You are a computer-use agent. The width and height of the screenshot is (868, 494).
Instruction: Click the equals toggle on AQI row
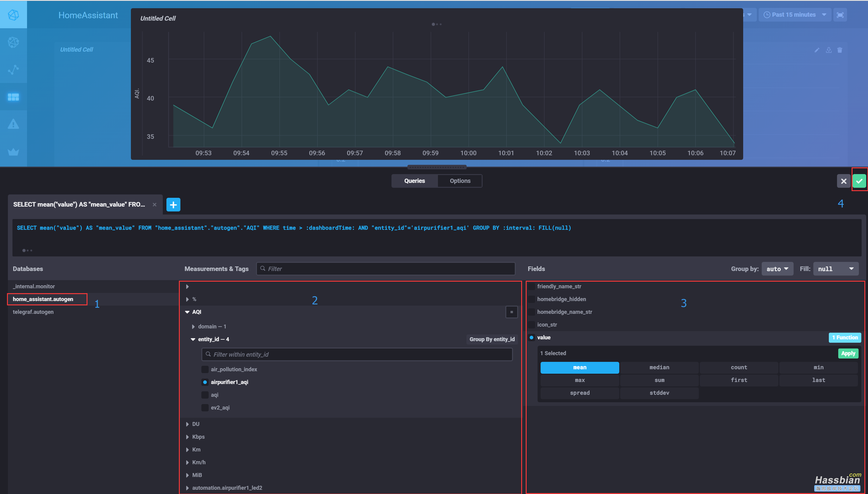point(511,312)
